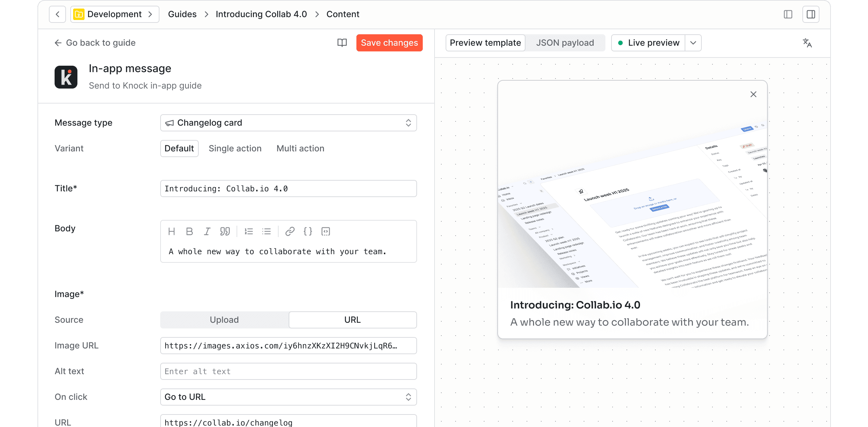Image resolution: width=868 pixels, height=427 pixels.
Task: Click the Save changes button
Action: click(389, 42)
